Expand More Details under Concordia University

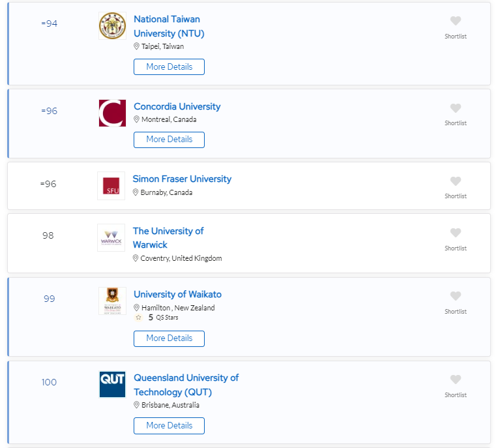click(169, 139)
